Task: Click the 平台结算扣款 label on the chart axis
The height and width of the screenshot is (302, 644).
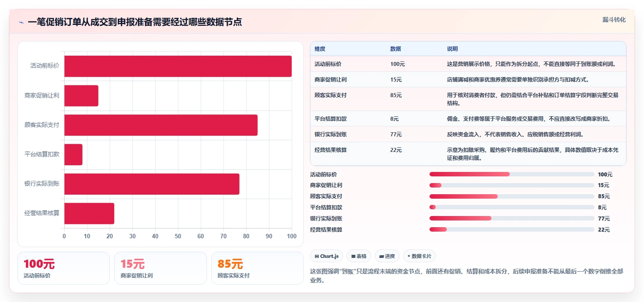Action: [42, 154]
